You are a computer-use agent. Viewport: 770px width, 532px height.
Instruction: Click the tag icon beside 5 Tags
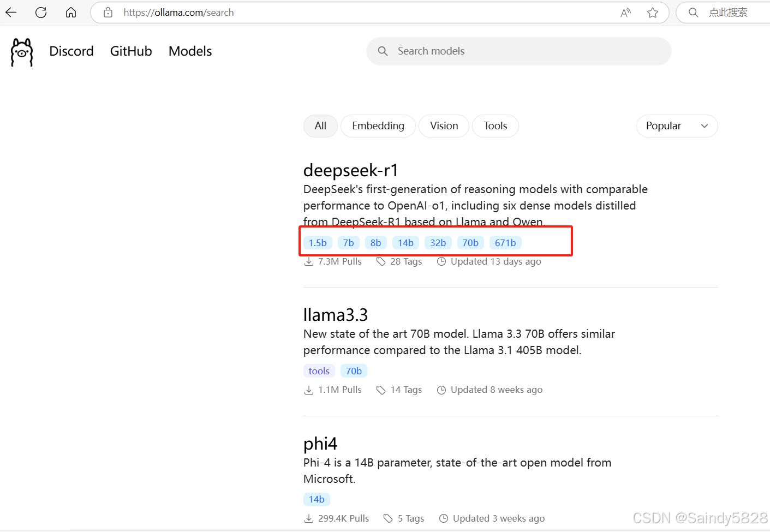(388, 518)
